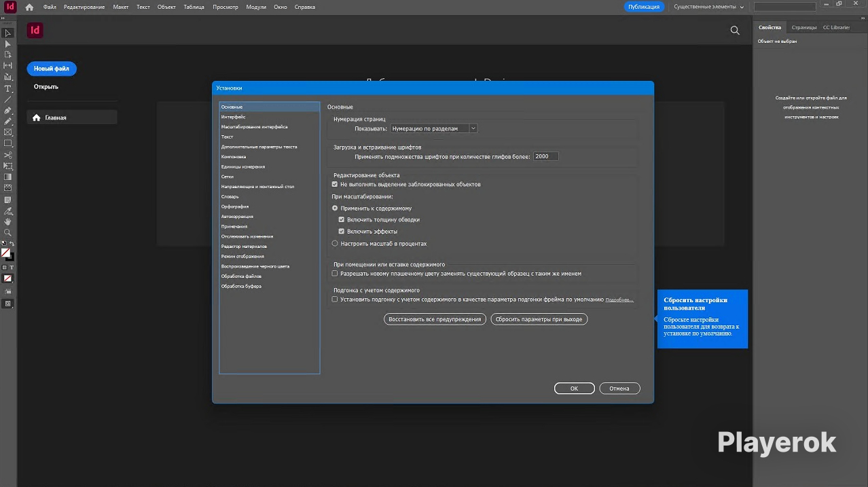Image resolution: width=868 pixels, height=487 pixels.
Task: Select the Hand tool
Action: [x=8, y=221]
